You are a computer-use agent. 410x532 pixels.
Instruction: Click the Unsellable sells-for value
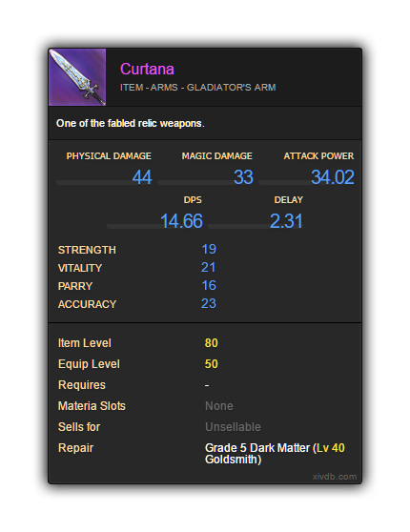(233, 427)
